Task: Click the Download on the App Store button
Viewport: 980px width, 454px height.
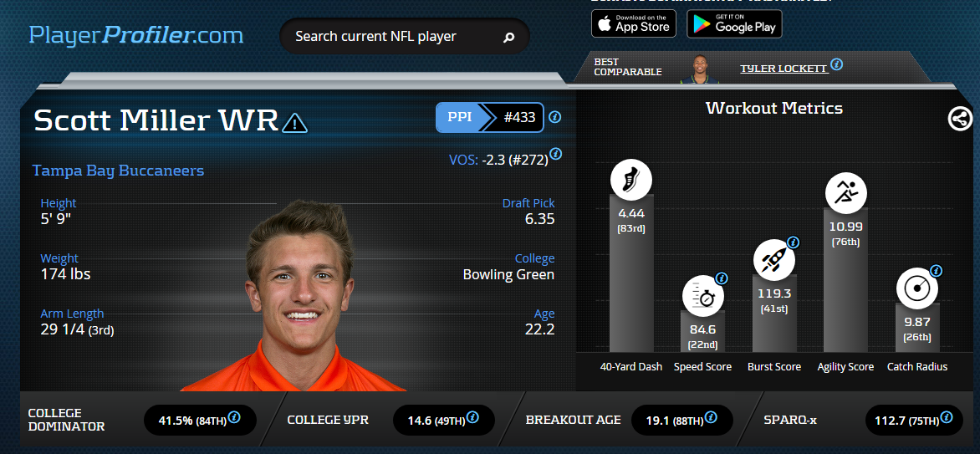Action: tap(634, 23)
